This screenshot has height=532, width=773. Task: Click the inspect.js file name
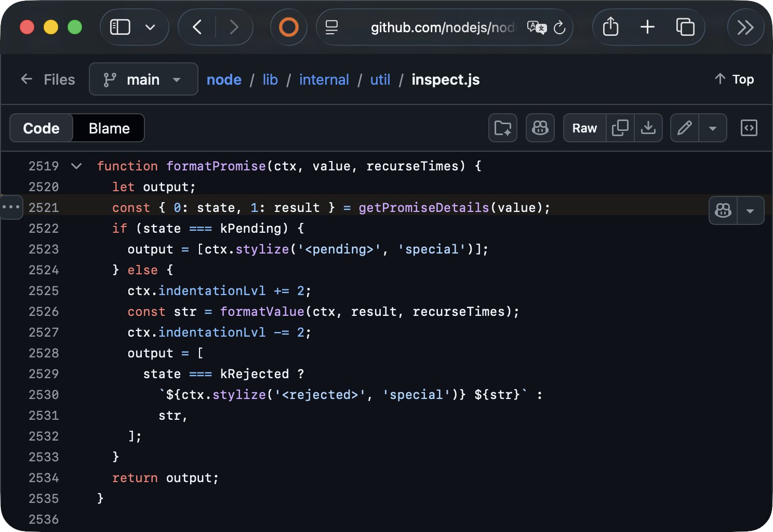446,79
